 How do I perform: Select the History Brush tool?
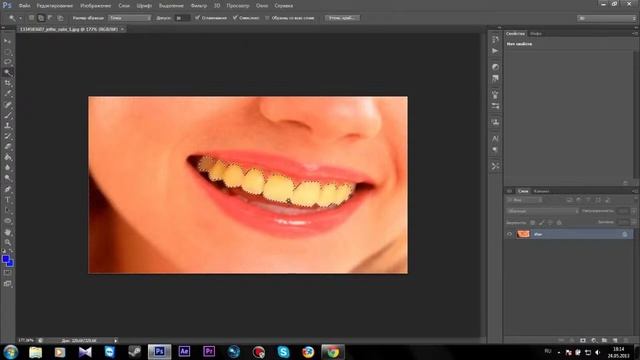click(x=7, y=136)
